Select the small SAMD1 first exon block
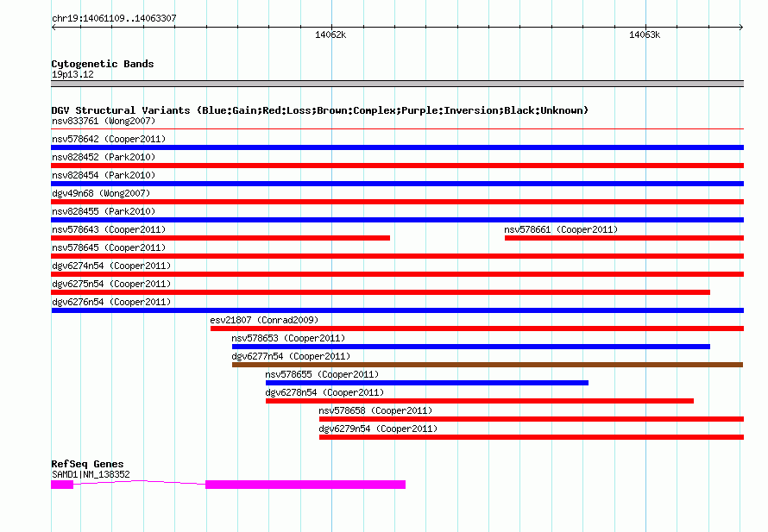This screenshot has width=768, height=532. (62, 485)
